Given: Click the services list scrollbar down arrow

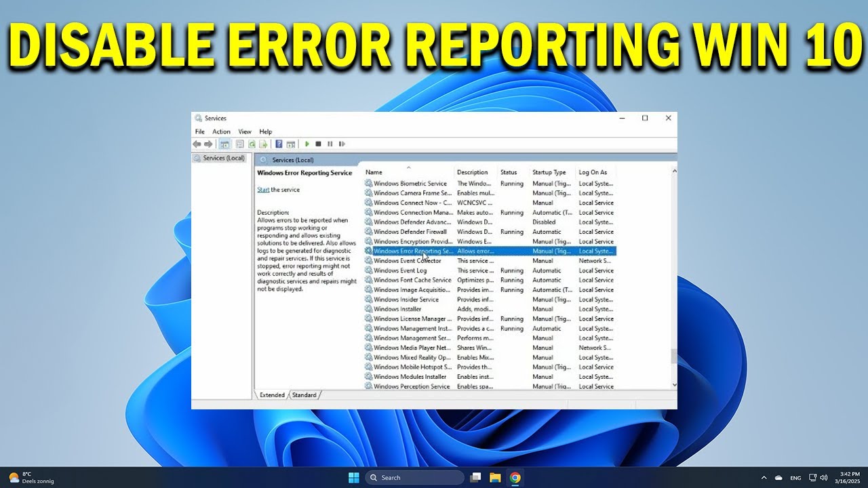Looking at the screenshot, I should (673, 385).
